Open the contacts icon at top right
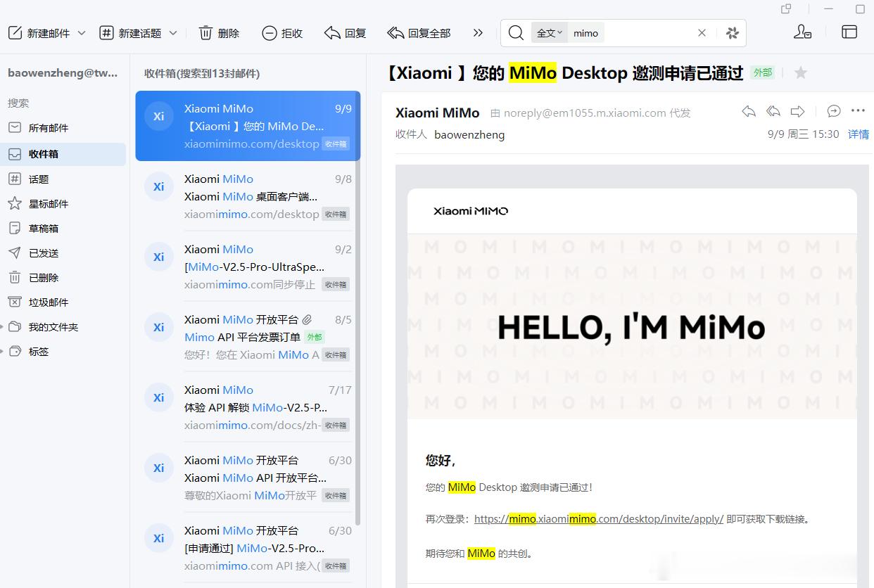The height and width of the screenshot is (588, 874). pyautogui.click(x=802, y=32)
